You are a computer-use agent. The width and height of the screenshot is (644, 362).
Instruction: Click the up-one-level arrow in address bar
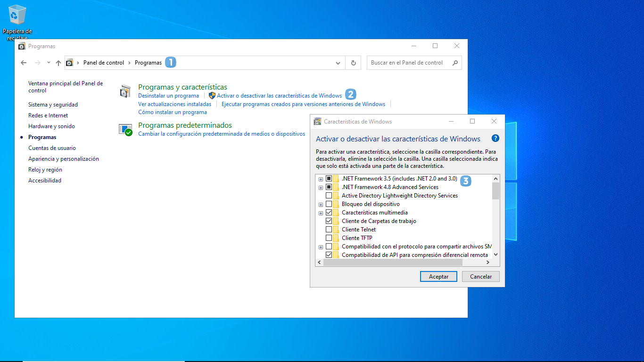[x=58, y=63]
